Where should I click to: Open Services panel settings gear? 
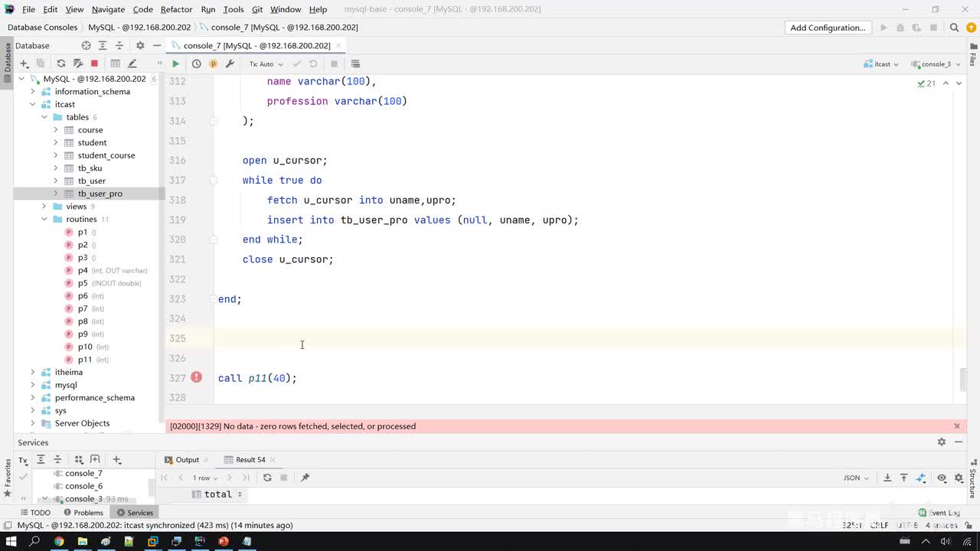pyautogui.click(x=942, y=442)
